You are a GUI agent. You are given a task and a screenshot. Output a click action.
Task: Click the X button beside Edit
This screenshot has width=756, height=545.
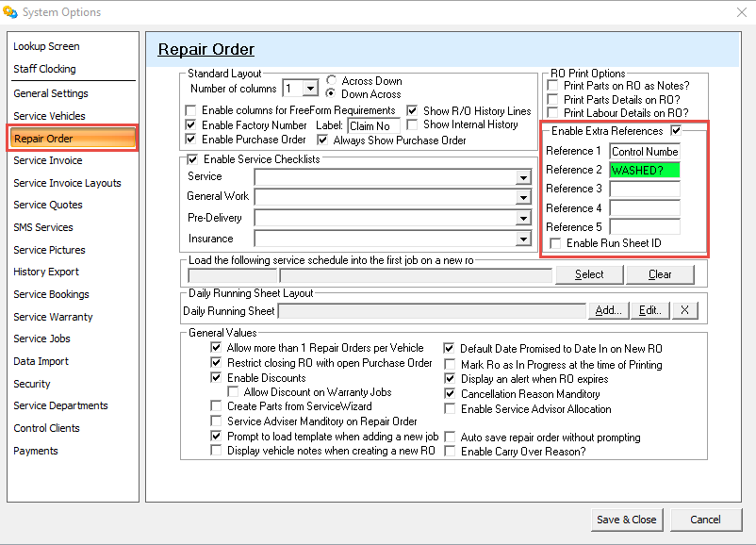pyautogui.click(x=685, y=310)
